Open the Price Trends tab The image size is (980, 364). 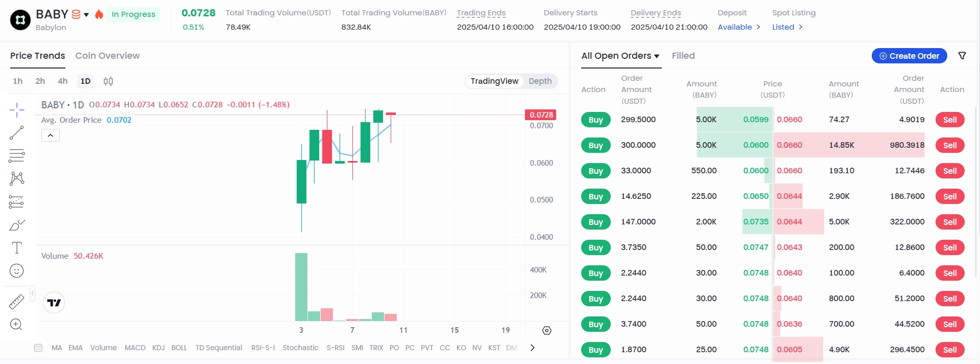(x=38, y=56)
